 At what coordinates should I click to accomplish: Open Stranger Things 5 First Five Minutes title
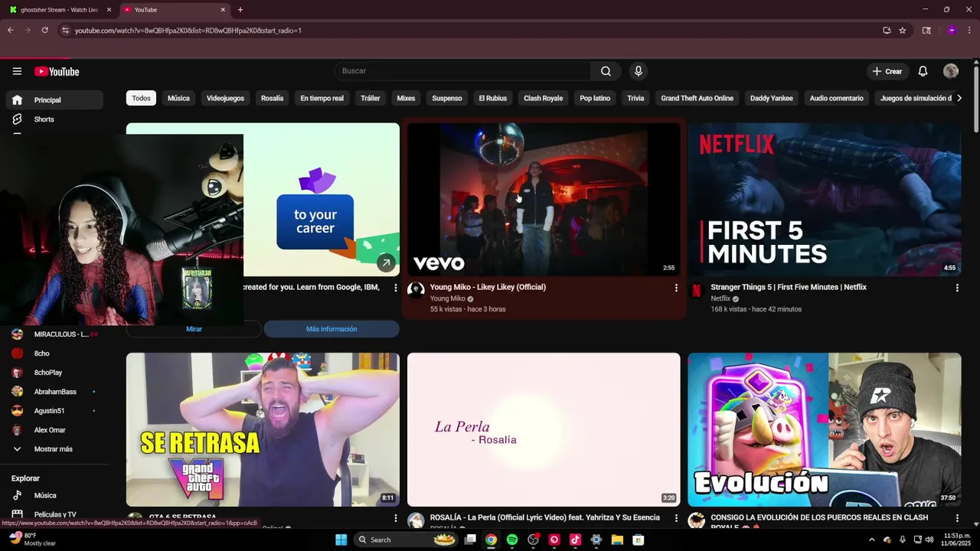pyautogui.click(x=789, y=287)
